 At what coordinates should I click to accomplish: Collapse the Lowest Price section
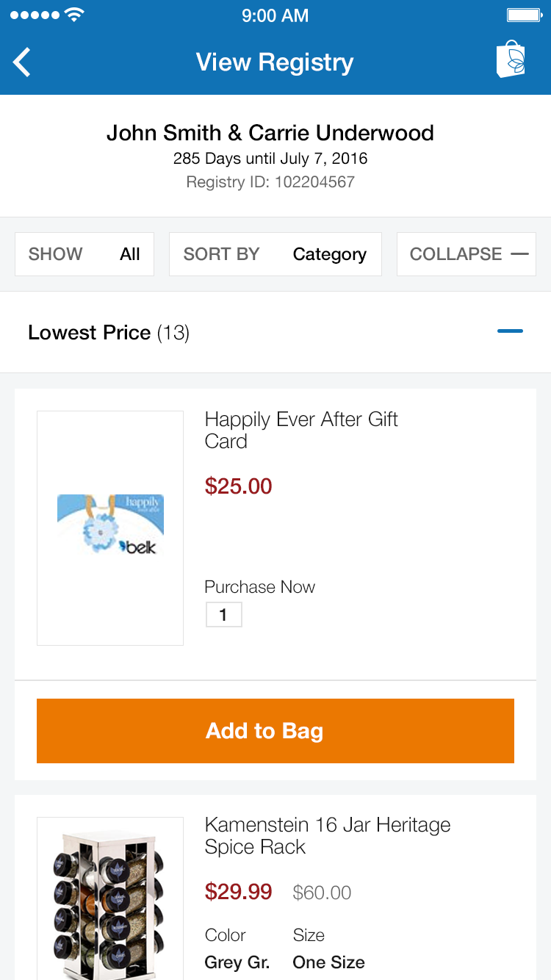[x=510, y=332]
